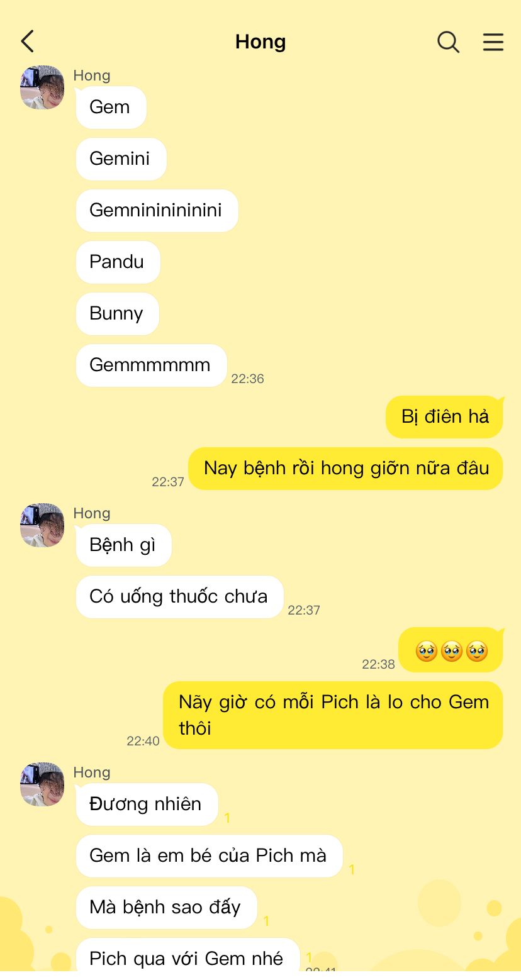Tap the 'Bị điên hả' sent message
The image size is (521, 980).
444,417
